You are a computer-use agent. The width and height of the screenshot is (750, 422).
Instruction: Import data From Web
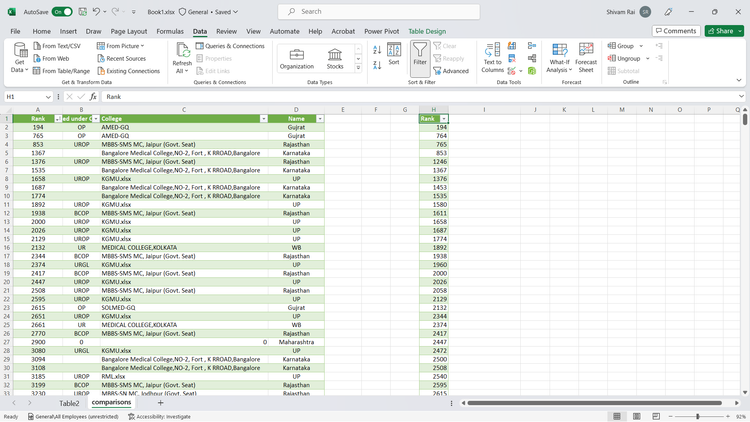click(x=51, y=58)
